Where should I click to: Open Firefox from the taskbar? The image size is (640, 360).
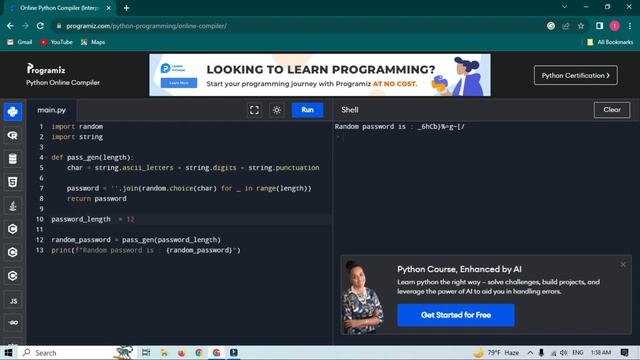(182, 352)
